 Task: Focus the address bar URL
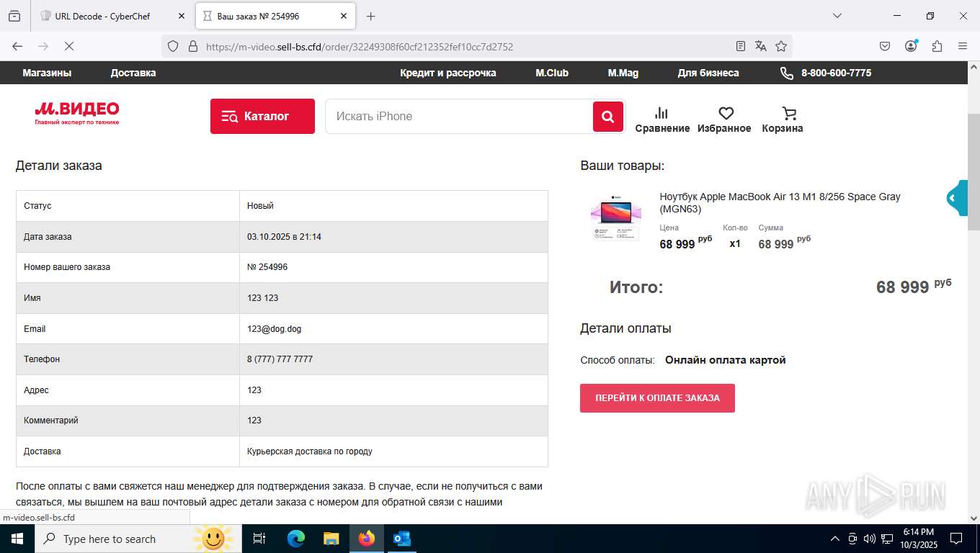click(359, 47)
